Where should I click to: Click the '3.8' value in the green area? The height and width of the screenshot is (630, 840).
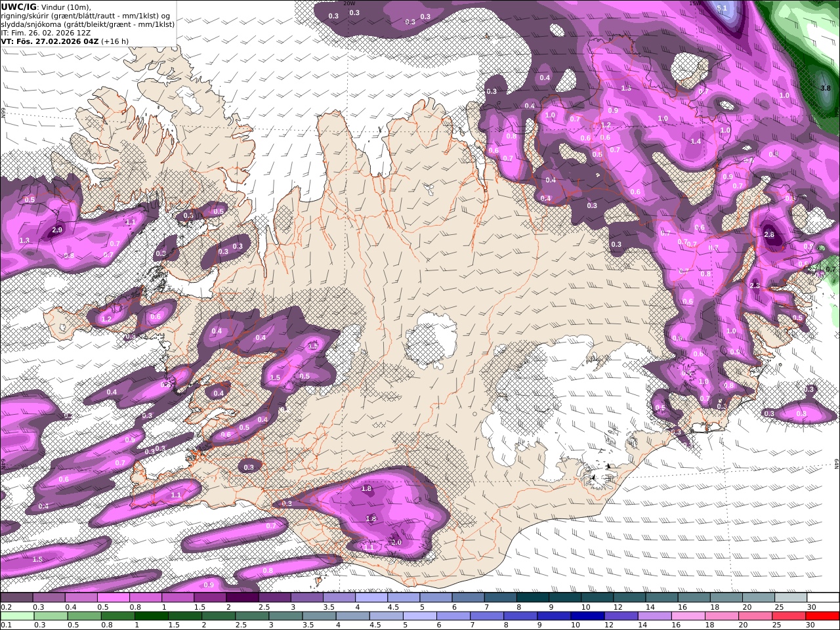826,87
